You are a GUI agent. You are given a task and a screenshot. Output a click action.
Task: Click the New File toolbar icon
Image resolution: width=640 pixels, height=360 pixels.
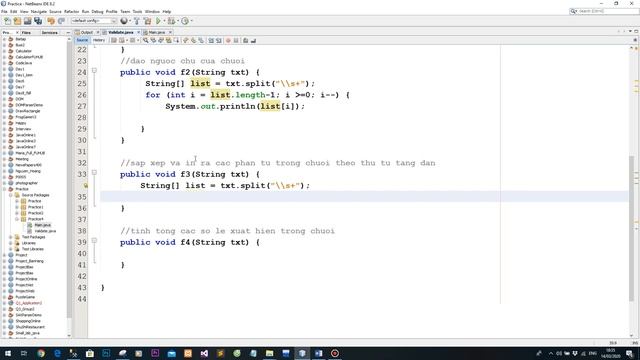click(7, 21)
